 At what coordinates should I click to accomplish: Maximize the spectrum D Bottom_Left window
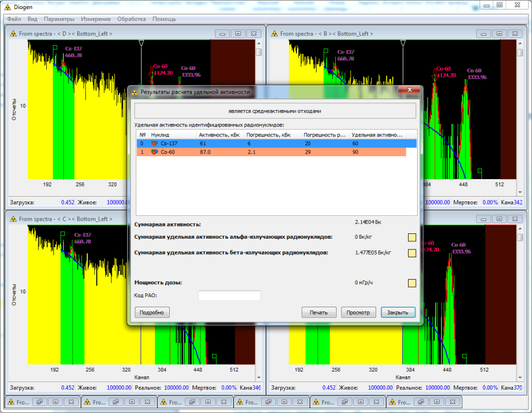pos(238,33)
